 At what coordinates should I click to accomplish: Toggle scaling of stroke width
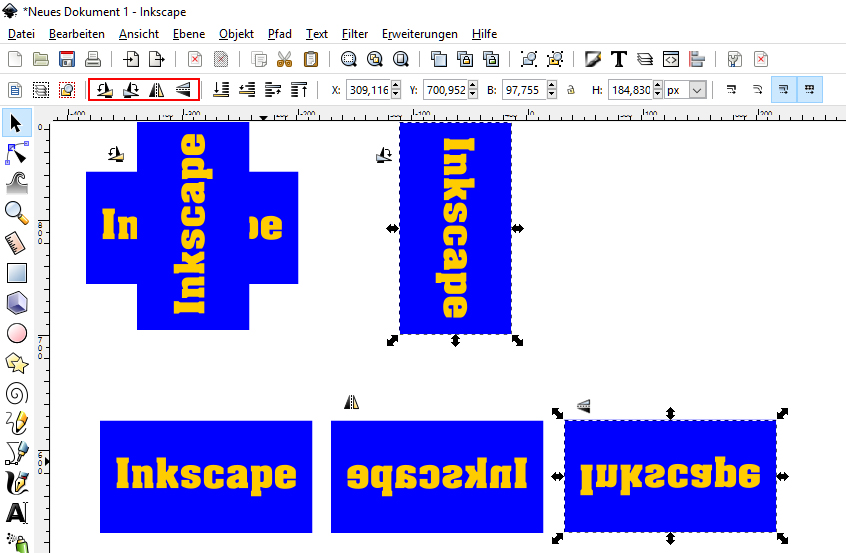(x=732, y=90)
